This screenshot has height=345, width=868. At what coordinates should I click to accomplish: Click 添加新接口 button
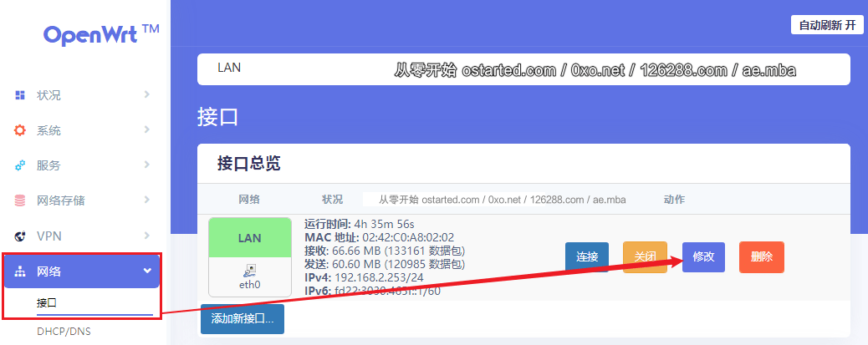(243, 319)
